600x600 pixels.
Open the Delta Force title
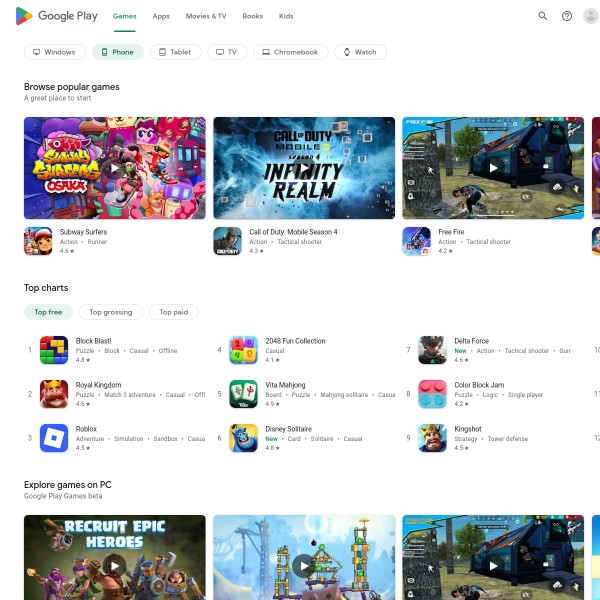tap(471, 341)
